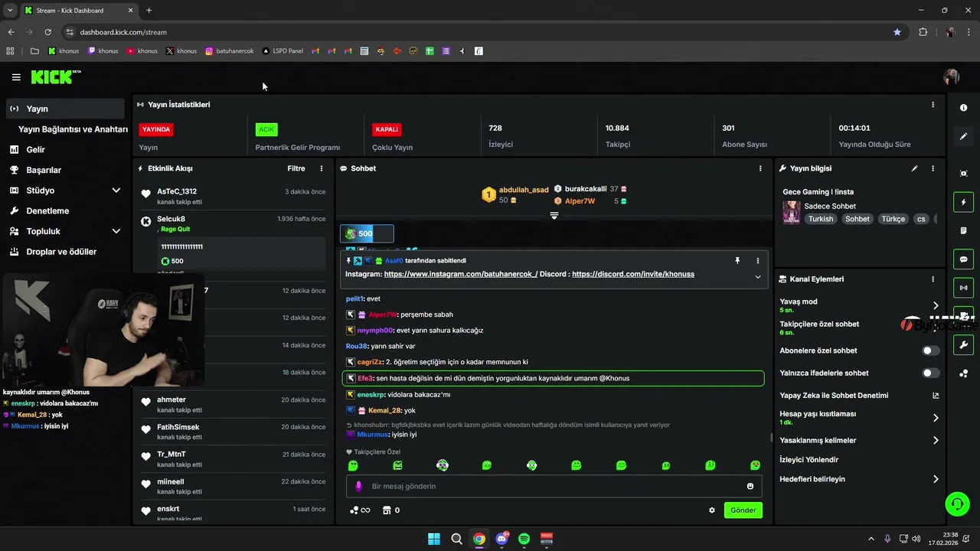Expand the Topluluk sidebar section
Screen dimensions: 980x551
116,231
